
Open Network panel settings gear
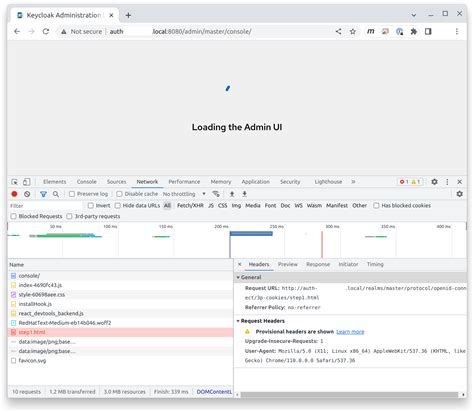pos(460,194)
